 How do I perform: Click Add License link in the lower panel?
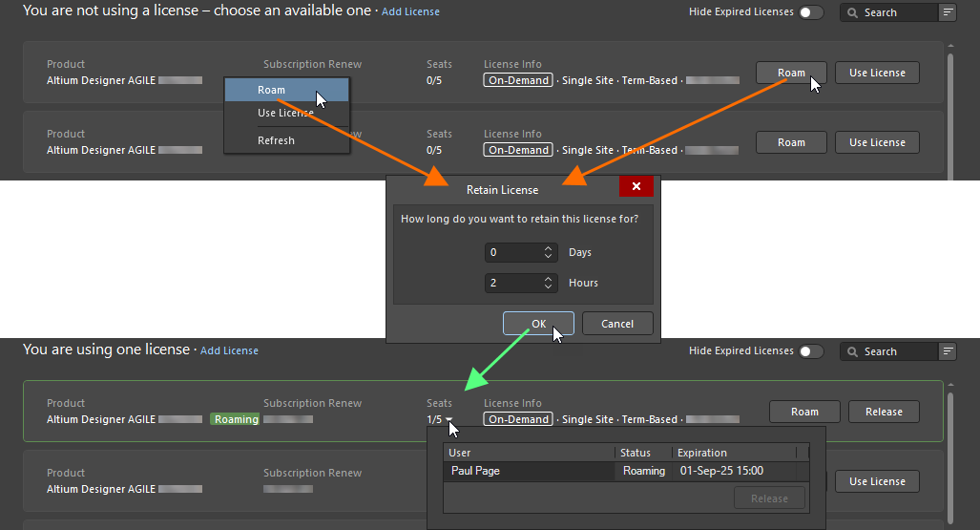point(229,351)
